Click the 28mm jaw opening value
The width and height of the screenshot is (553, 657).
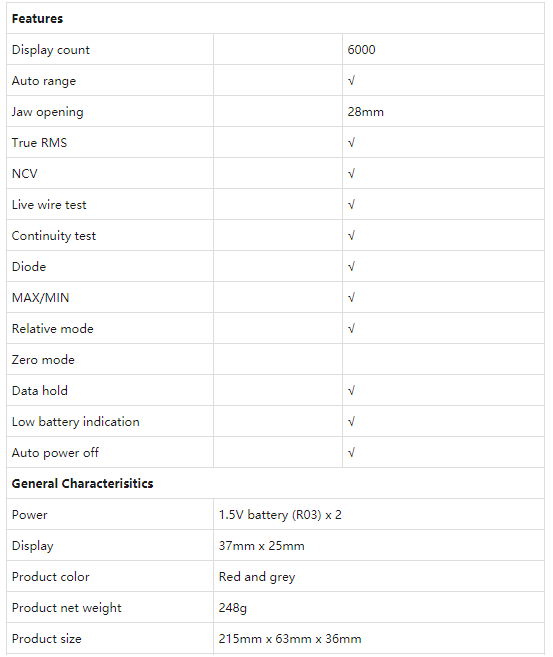tap(365, 111)
